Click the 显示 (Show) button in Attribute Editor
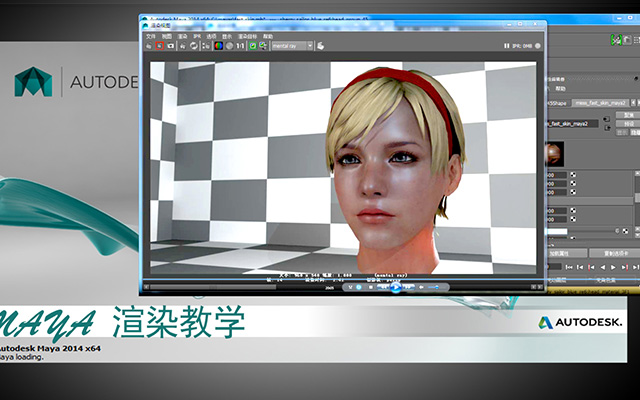 622,132
